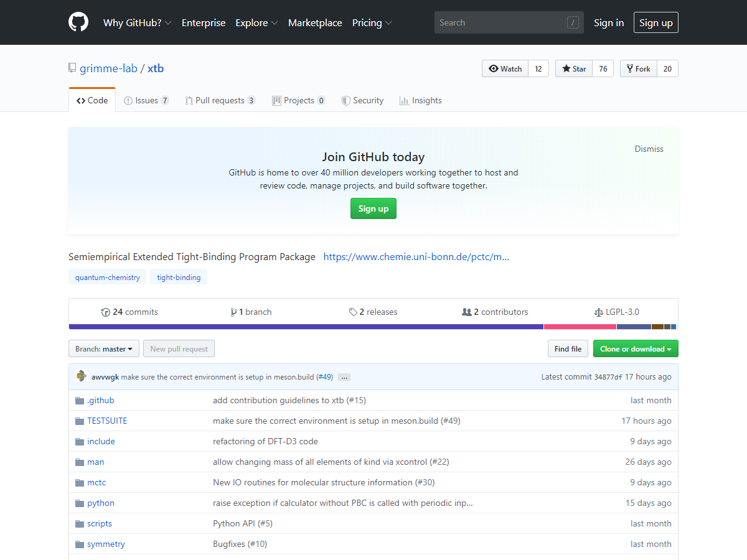Expand the Why GitHub? menu

click(x=137, y=22)
